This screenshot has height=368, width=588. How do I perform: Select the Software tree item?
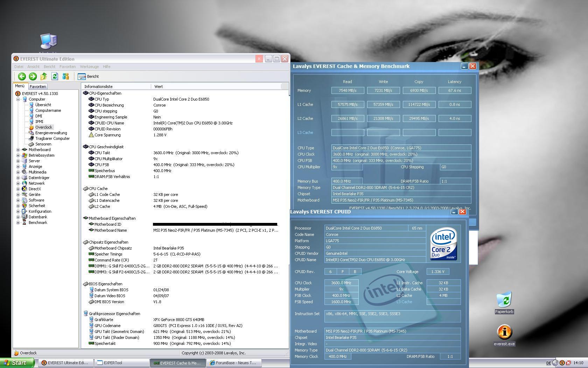point(36,200)
